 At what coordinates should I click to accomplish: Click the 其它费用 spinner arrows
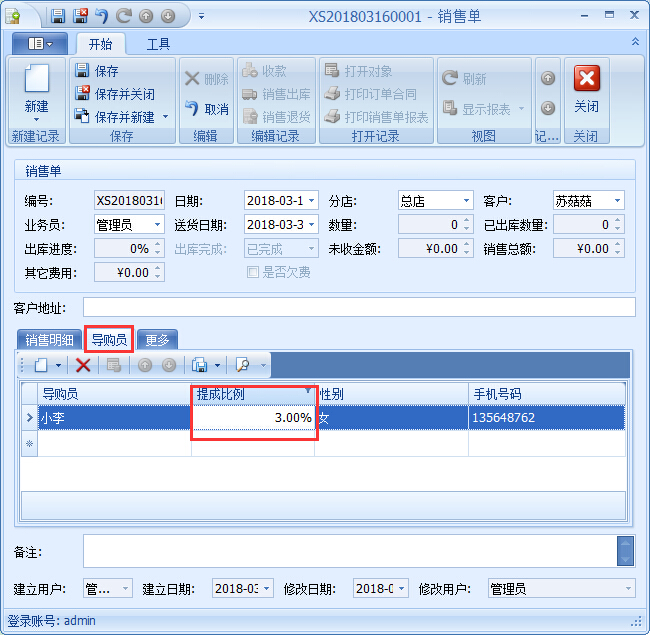[157, 272]
